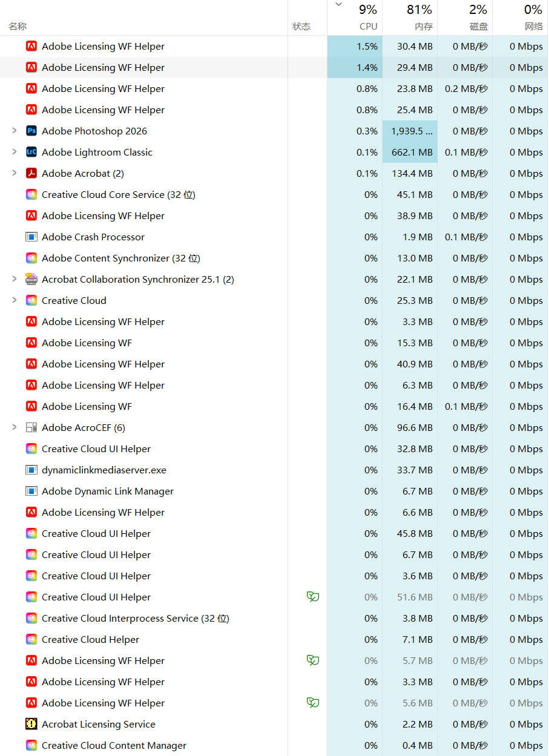Click the Adobe Photoshop 2026 Ps icon
The height and width of the screenshot is (756, 549).
pyautogui.click(x=31, y=131)
